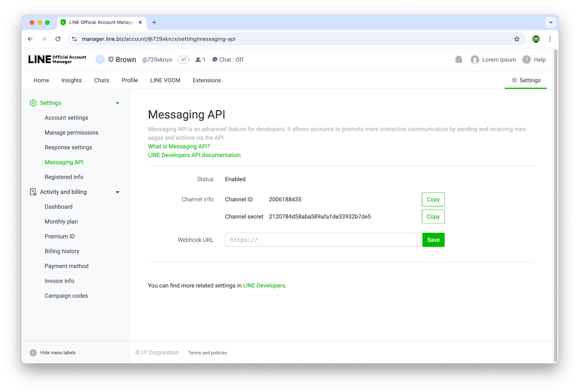Image resolution: width=580 pixels, height=392 pixels.
Task: Open site info icon in address bar
Action: [x=74, y=39]
